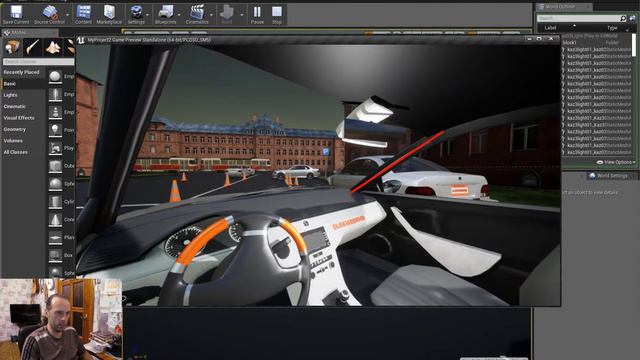
Task: Select the Cinematic category
Action: tap(15, 107)
